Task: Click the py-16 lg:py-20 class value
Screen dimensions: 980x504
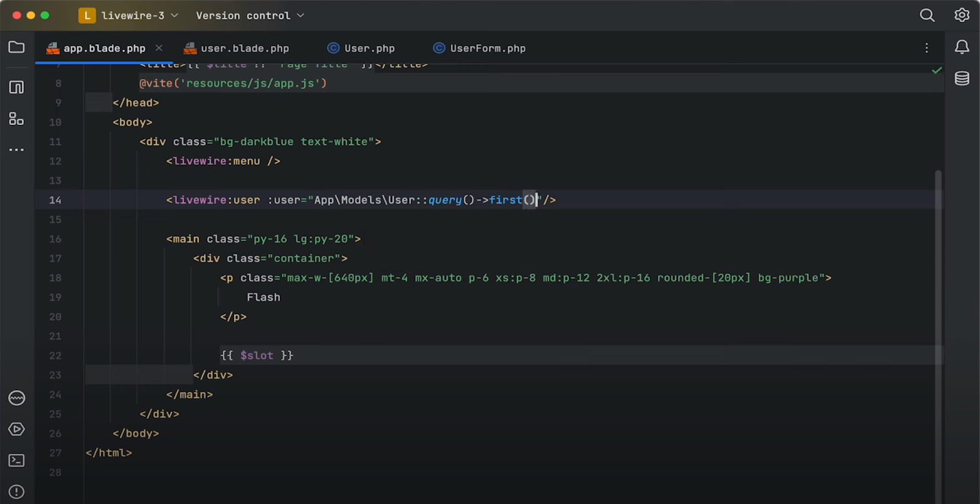Action: 300,239
